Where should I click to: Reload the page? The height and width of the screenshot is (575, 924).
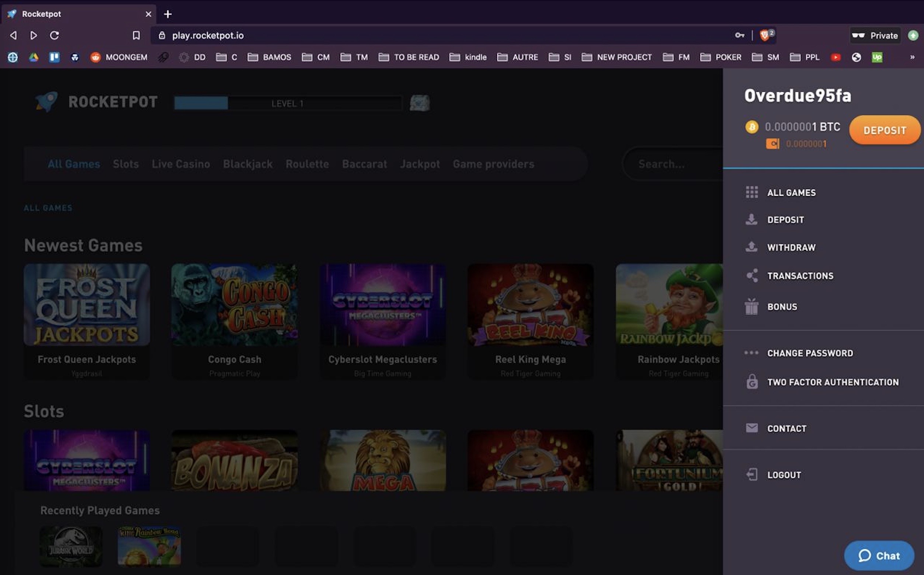click(55, 35)
